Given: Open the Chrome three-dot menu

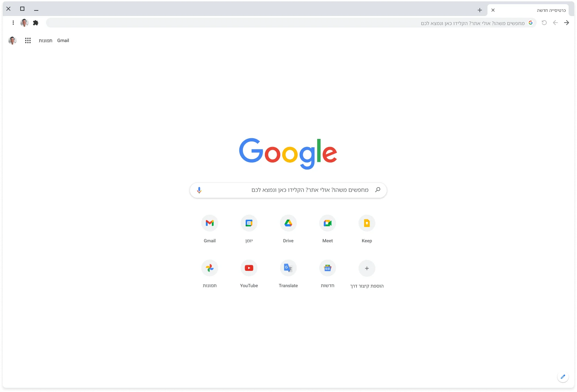Looking at the screenshot, I should point(13,23).
